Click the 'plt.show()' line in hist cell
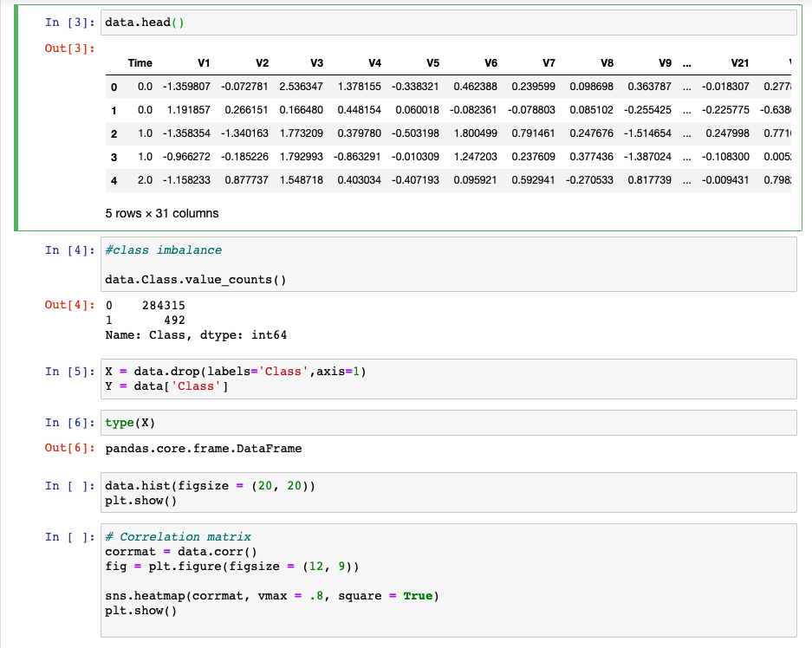The height and width of the screenshot is (648, 812). coord(141,501)
